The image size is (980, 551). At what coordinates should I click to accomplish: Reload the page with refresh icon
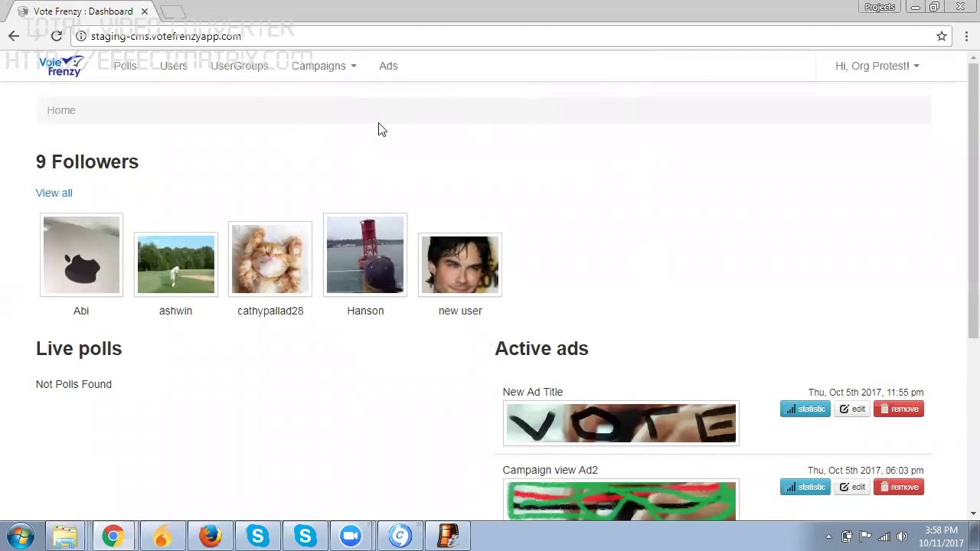(57, 36)
